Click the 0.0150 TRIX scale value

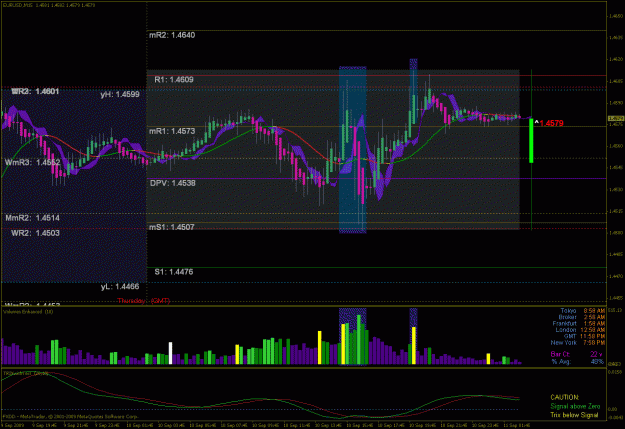(x=616, y=372)
